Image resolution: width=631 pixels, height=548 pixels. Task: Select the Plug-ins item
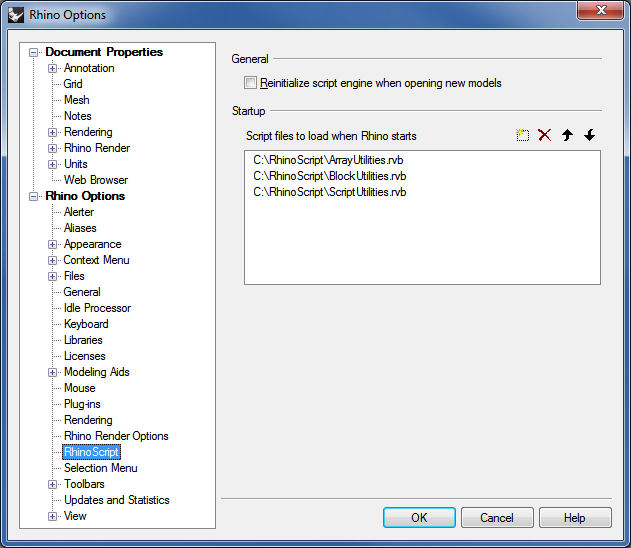(x=82, y=404)
